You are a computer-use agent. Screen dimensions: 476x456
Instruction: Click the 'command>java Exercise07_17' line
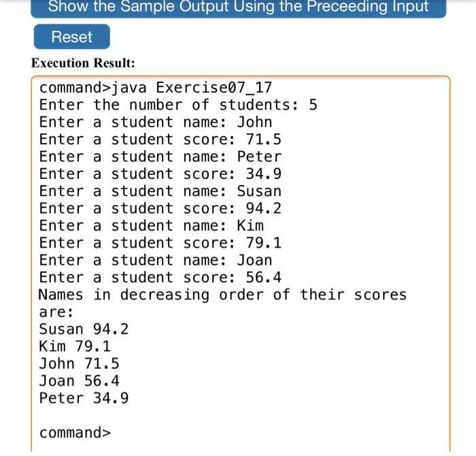156,88
